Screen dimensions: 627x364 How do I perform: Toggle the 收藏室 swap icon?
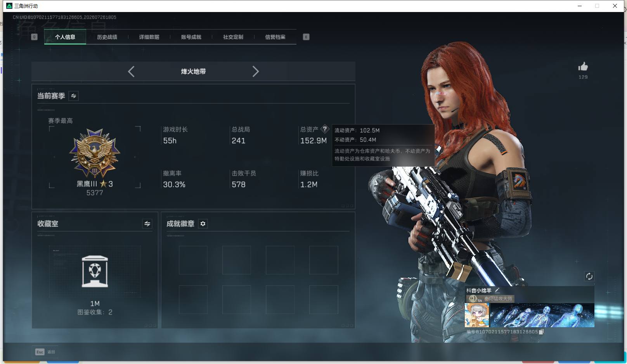[x=147, y=224]
